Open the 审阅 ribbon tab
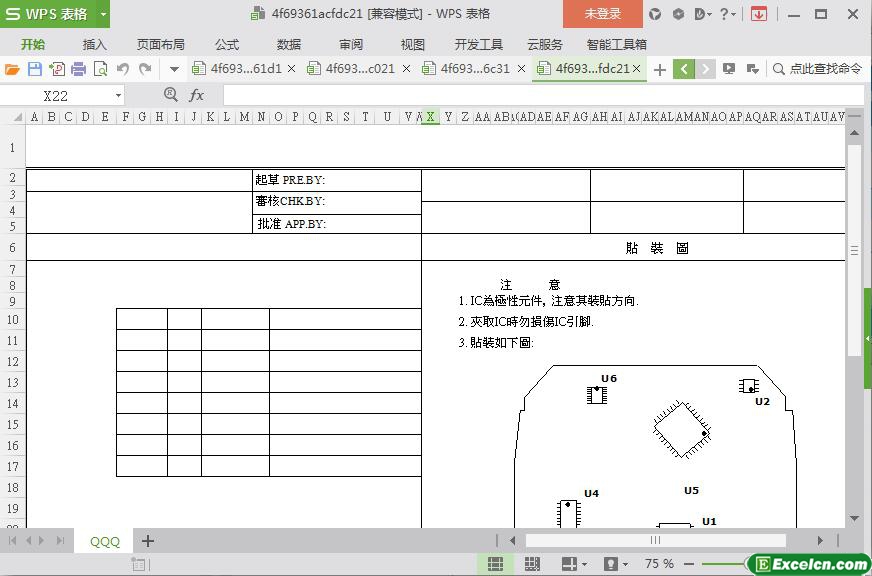The image size is (872, 576). click(351, 44)
